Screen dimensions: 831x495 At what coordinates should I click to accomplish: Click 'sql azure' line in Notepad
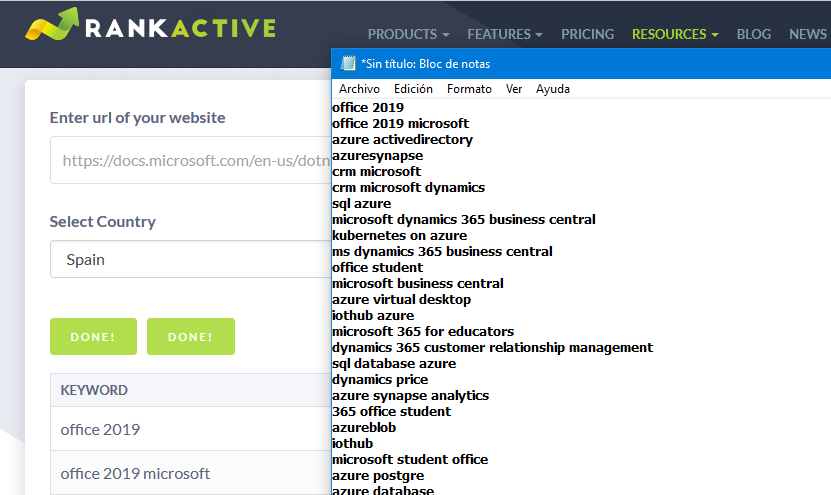(x=361, y=204)
